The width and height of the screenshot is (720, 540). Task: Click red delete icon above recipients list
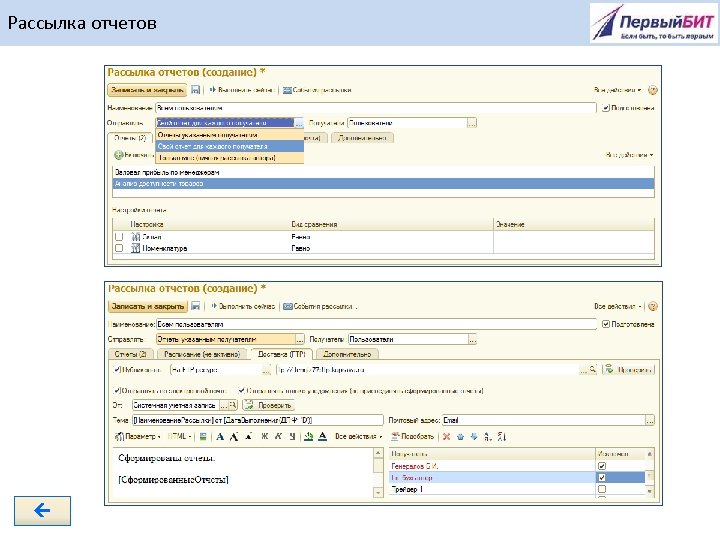pyautogui.click(x=445, y=437)
